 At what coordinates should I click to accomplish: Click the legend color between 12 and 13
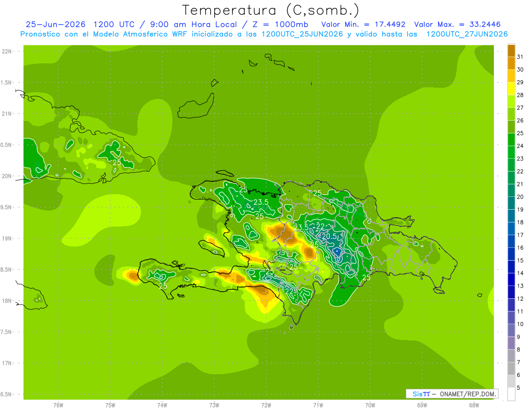click(x=511, y=292)
